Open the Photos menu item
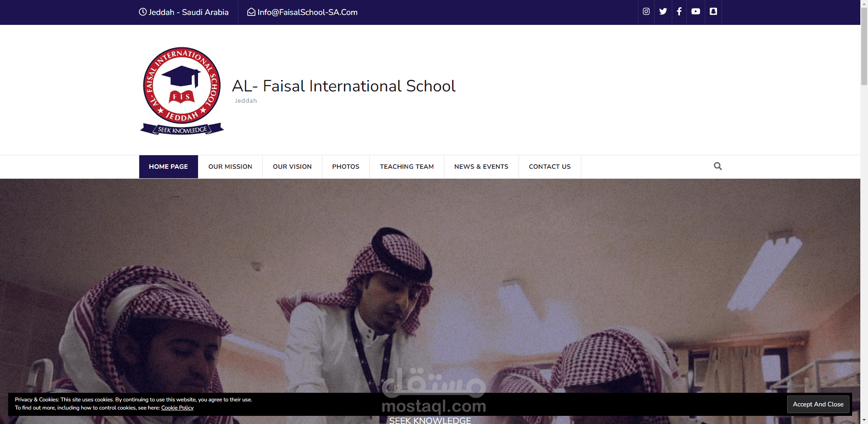The width and height of the screenshot is (868, 424). [346, 167]
